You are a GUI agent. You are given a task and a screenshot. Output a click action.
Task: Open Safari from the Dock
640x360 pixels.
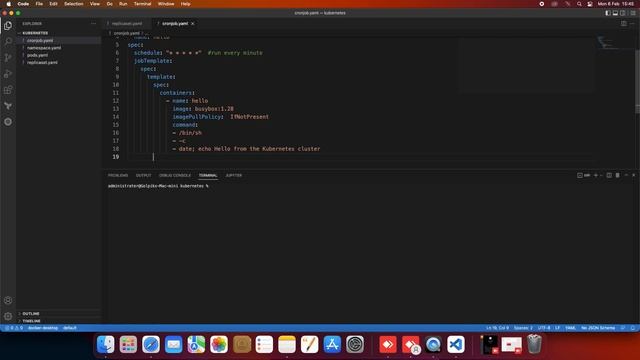point(151,344)
